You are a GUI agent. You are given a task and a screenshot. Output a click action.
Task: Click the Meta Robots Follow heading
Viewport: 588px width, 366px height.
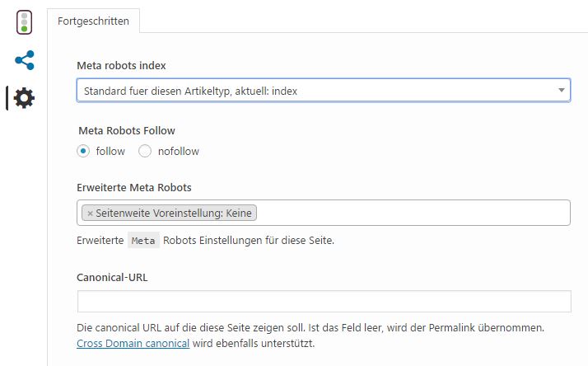pos(127,130)
